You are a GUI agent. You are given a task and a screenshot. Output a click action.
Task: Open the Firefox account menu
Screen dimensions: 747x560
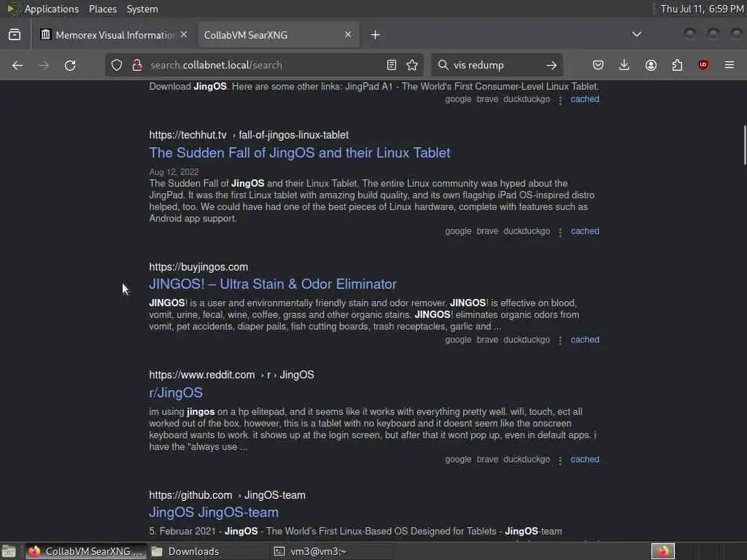(x=651, y=65)
